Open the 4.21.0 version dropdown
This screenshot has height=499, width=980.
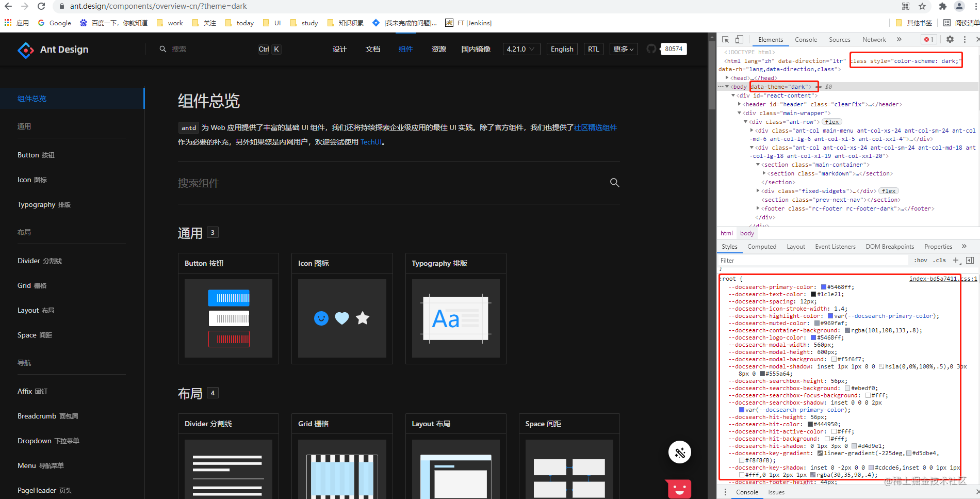pos(521,49)
